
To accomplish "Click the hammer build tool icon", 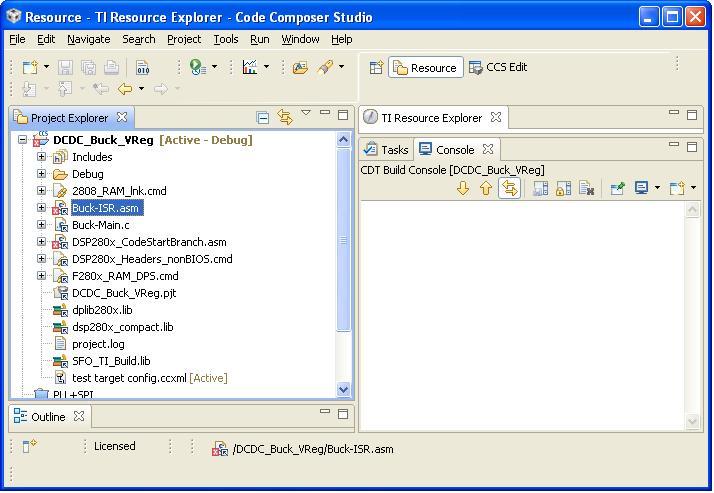I will (x=325, y=67).
